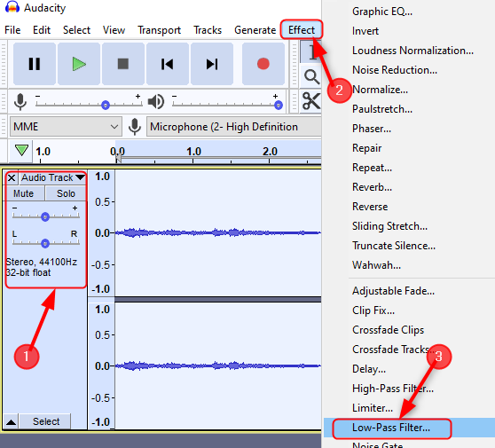Choose High-Pass Filter... effect
Viewport: 495px width, 448px height.
[393, 389]
